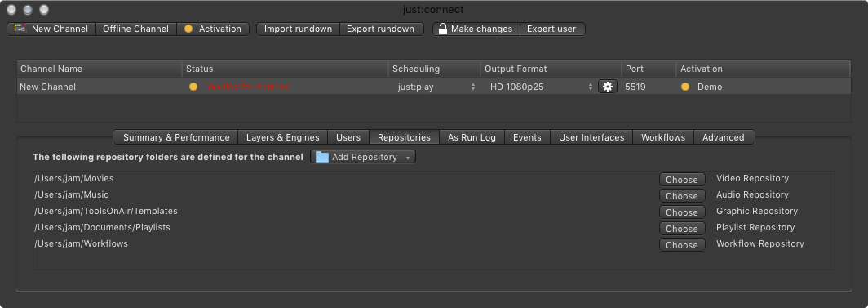
Task: Click the Port column header
Action: pyautogui.click(x=649, y=69)
